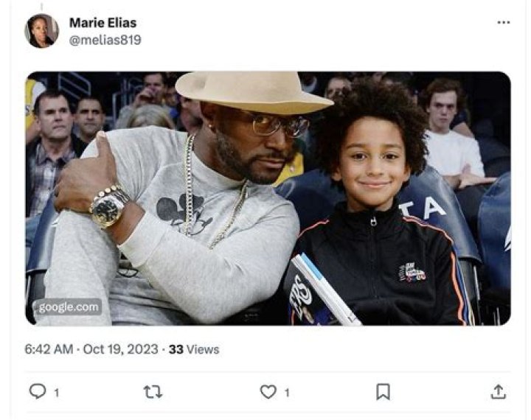
Task: Click the reply speech bubble icon
Action: (37, 392)
